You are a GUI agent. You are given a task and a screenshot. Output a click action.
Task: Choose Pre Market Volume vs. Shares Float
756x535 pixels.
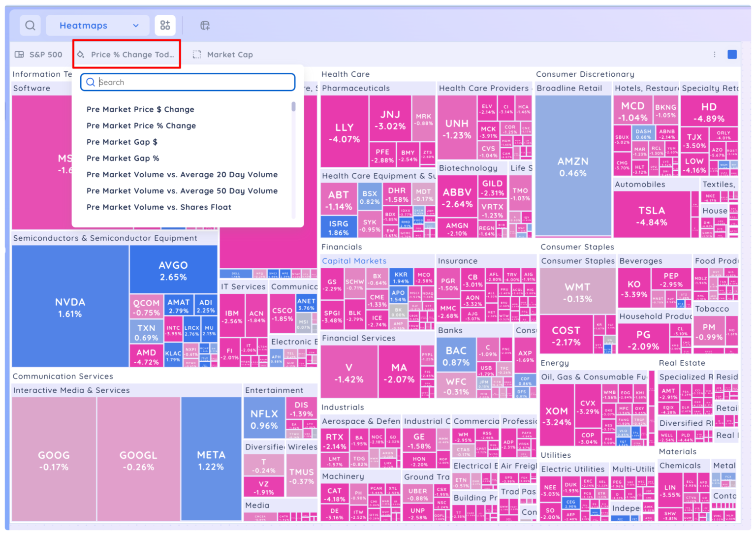click(158, 207)
